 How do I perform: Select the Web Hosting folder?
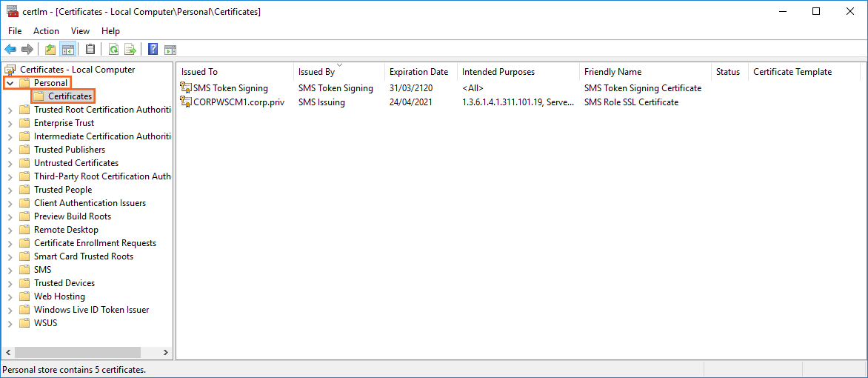click(x=59, y=296)
